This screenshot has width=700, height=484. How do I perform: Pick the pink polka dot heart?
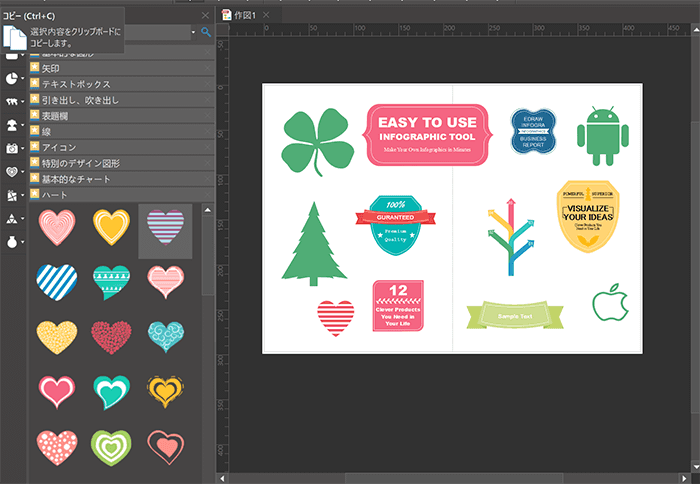point(57,447)
